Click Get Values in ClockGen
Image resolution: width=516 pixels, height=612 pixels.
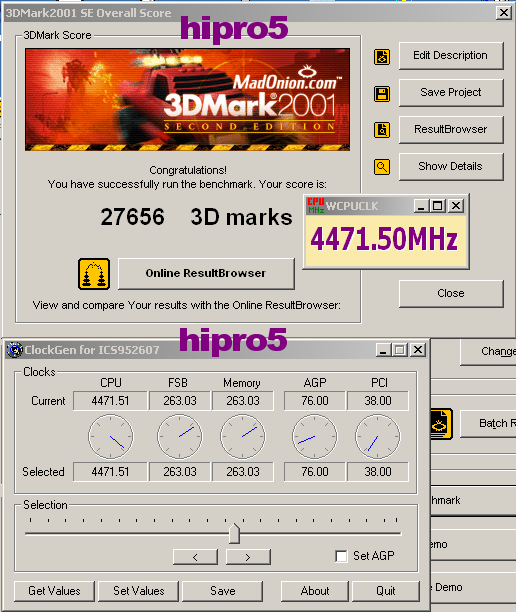(54, 591)
